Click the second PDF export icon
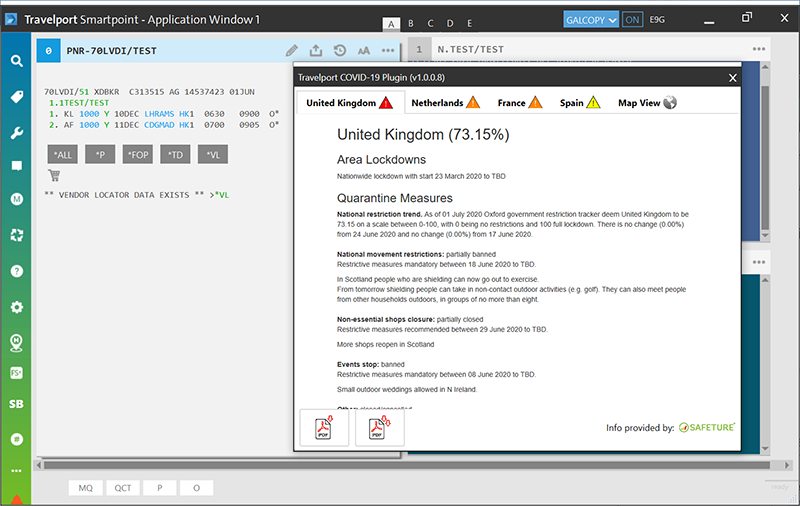Image resolution: width=800 pixels, height=506 pixels. (380, 428)
